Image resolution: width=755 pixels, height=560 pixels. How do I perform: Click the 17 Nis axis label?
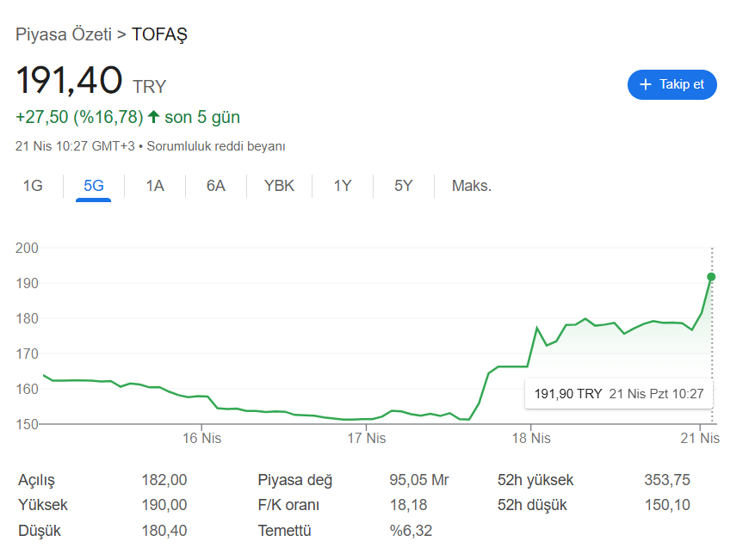coord(366,438)
